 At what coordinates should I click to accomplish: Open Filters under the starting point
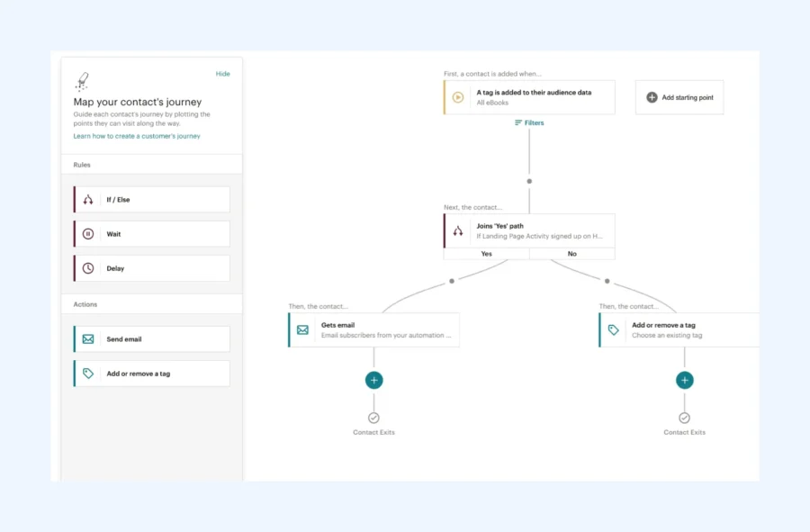pyautogui.click(x=529, y=123)
